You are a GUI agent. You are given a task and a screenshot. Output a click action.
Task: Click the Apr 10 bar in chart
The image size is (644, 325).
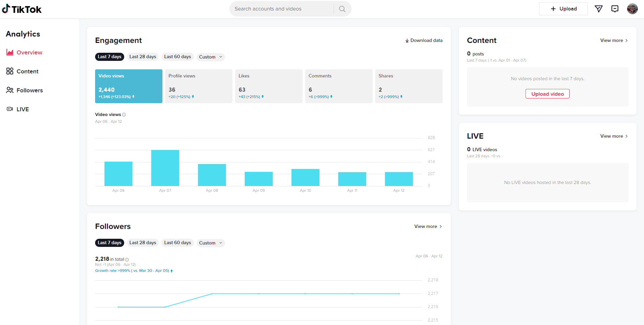pyautogui.click(x=305, y=178)
